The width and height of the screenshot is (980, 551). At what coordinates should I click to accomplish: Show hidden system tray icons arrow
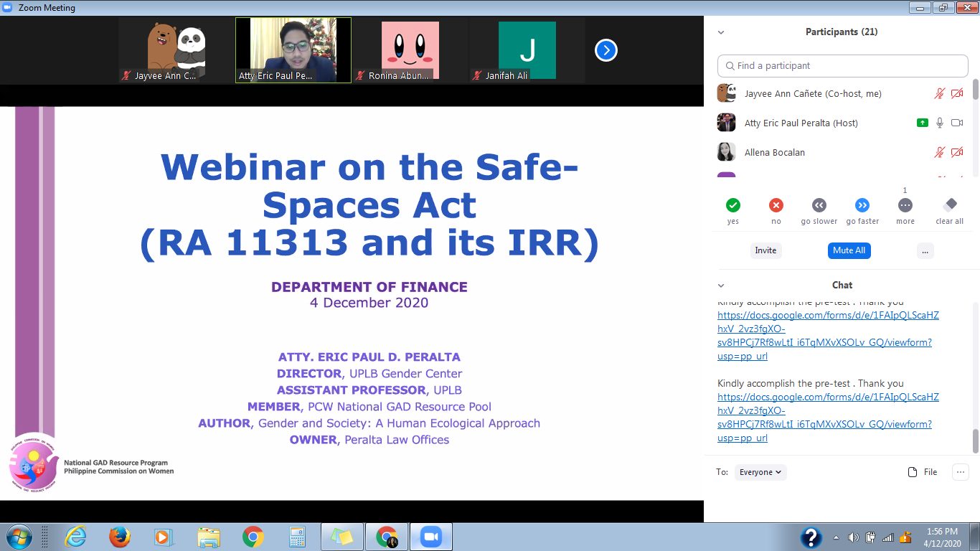[x=836, y=537]
